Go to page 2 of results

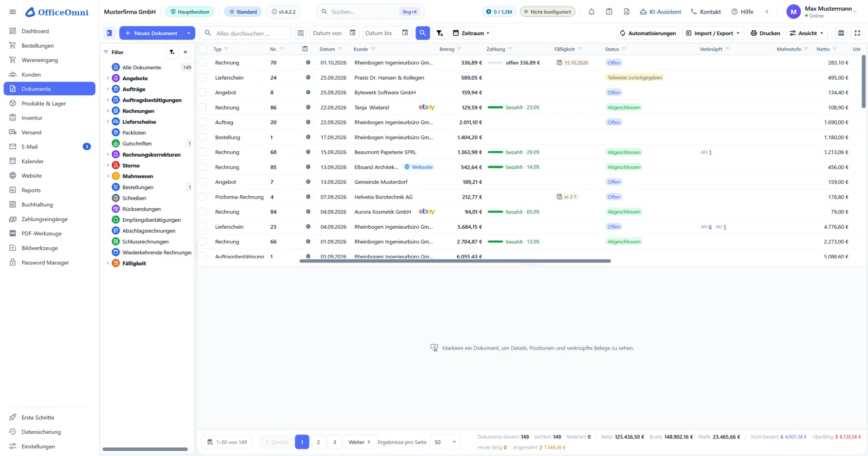point(318,442)
